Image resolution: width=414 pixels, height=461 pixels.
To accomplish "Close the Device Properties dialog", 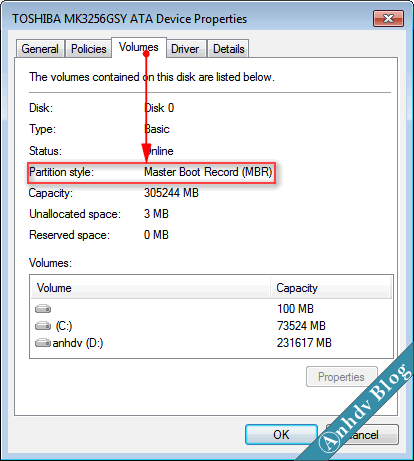I will click(x=388, y=18).
